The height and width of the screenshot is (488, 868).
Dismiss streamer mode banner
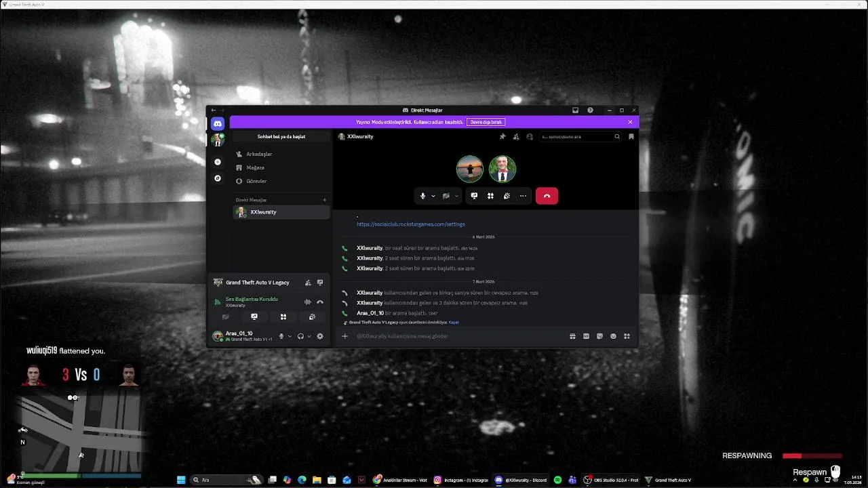point(630,122)
